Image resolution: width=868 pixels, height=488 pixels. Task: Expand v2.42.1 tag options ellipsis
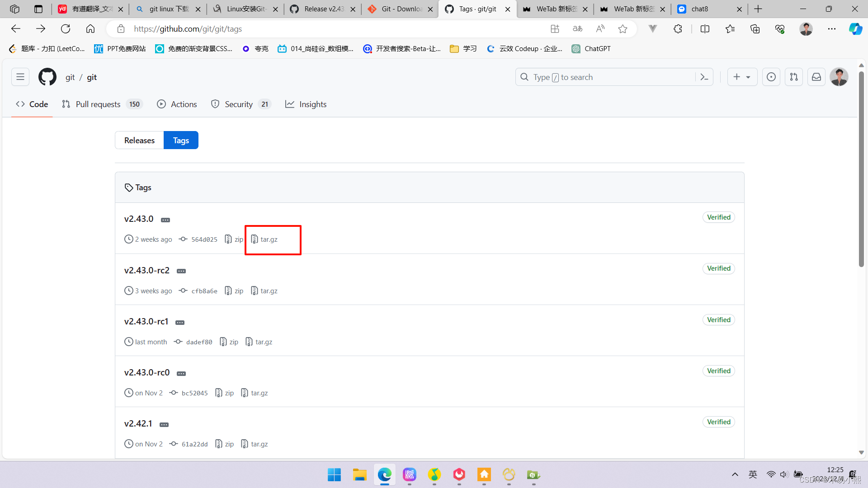click(x=165, y=424)
